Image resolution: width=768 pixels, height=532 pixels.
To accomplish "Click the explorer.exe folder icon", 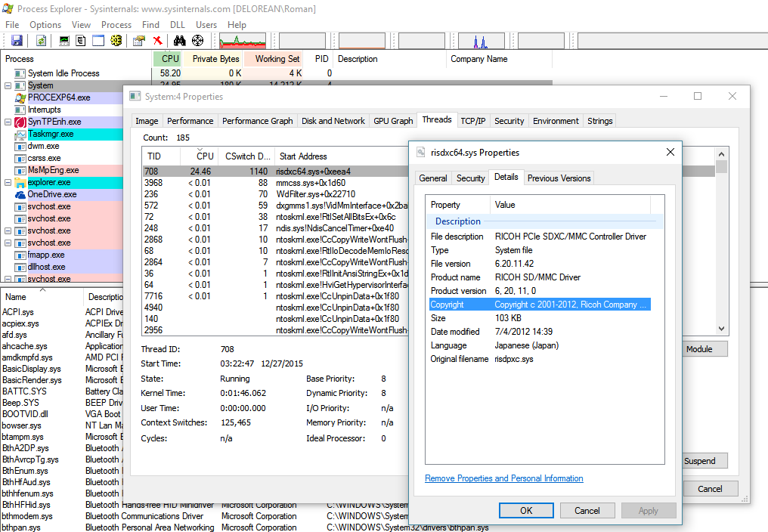I will click(20, 183).
